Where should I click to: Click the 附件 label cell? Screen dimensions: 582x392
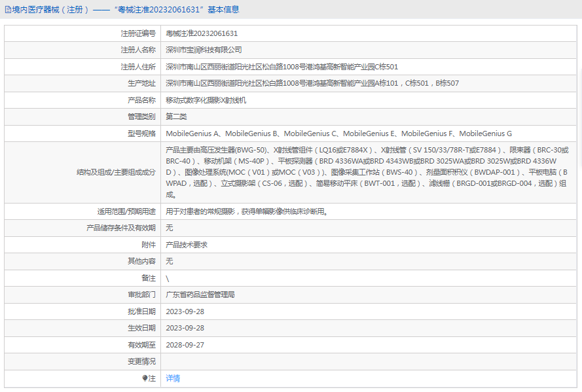pos(82,245)
